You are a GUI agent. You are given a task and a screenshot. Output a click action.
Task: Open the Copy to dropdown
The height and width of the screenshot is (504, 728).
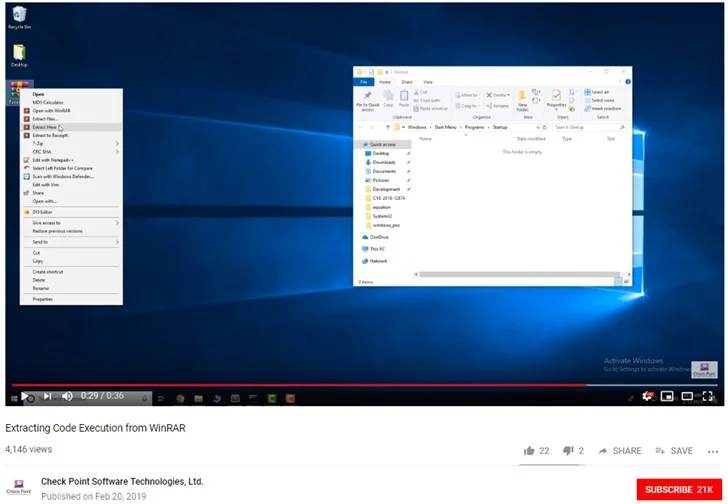(x=467, y=106)
